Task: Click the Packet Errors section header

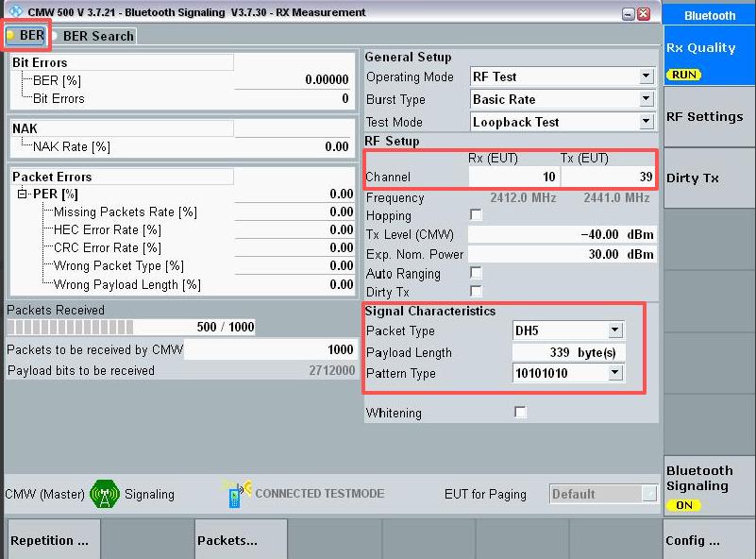Action: point(123,177)
